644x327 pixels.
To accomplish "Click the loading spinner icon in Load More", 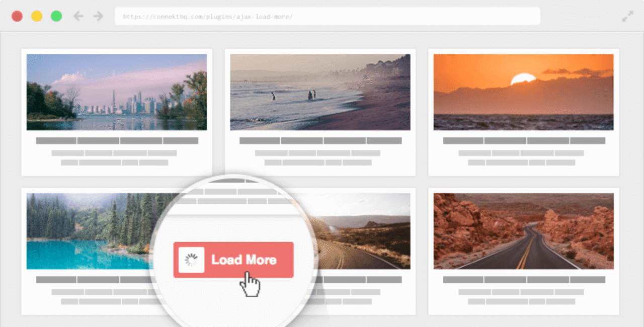I will point(191,260).
